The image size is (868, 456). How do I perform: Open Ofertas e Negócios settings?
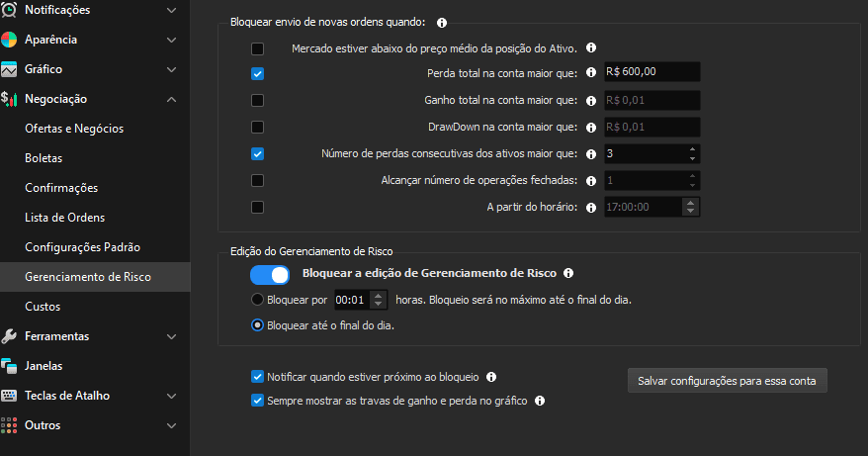point(74,129)
